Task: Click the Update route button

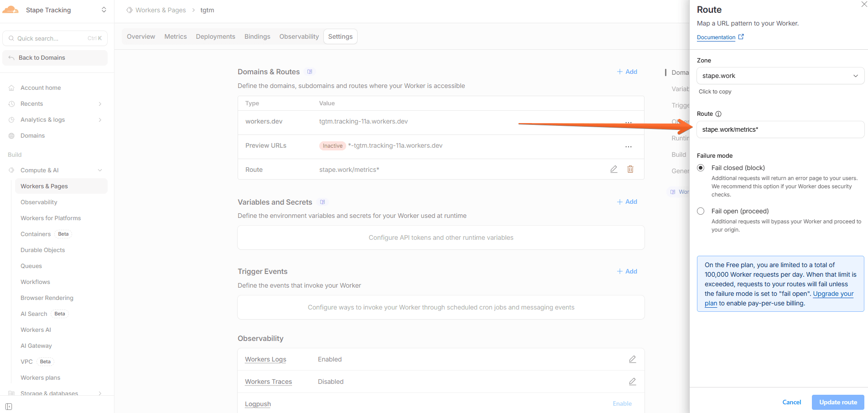Action: [x=837, y=402]
